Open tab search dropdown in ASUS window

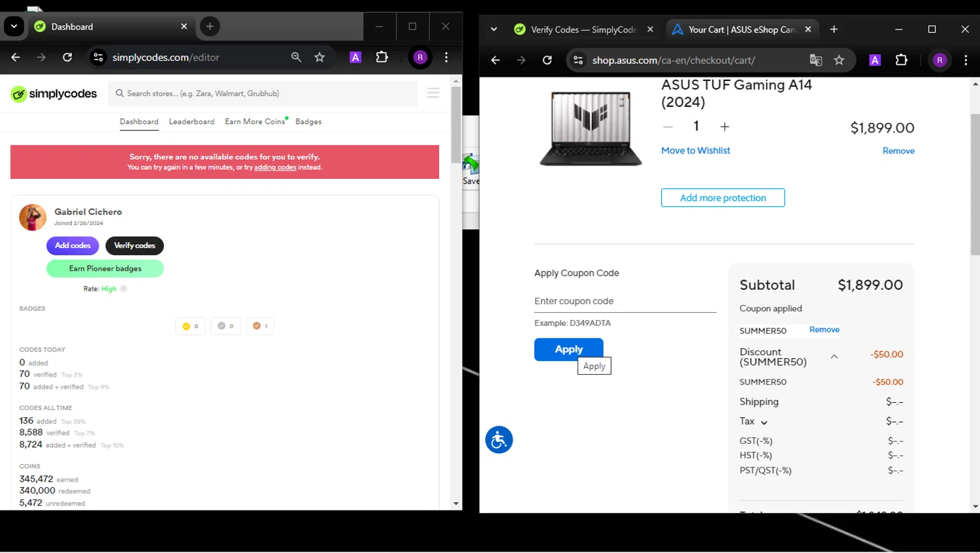[x=494, y=29]
